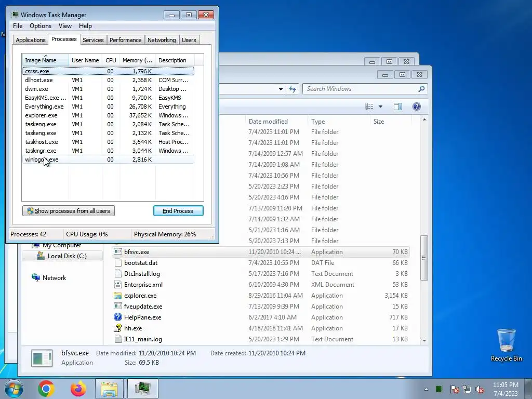Viewport: 532px width, 399px height.
Task: Open the Windows Start menu orb
Action: pyautogui.click(x=14, y=389)
